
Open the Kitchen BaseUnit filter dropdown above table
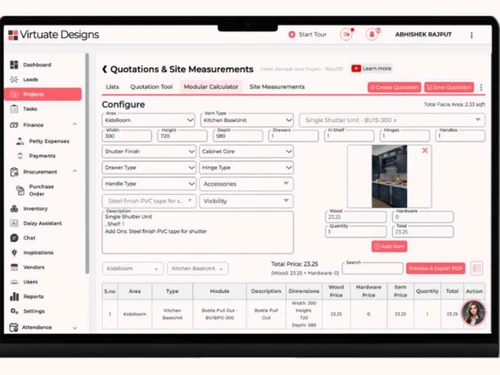pyautogui.click(x=198, y=268)
